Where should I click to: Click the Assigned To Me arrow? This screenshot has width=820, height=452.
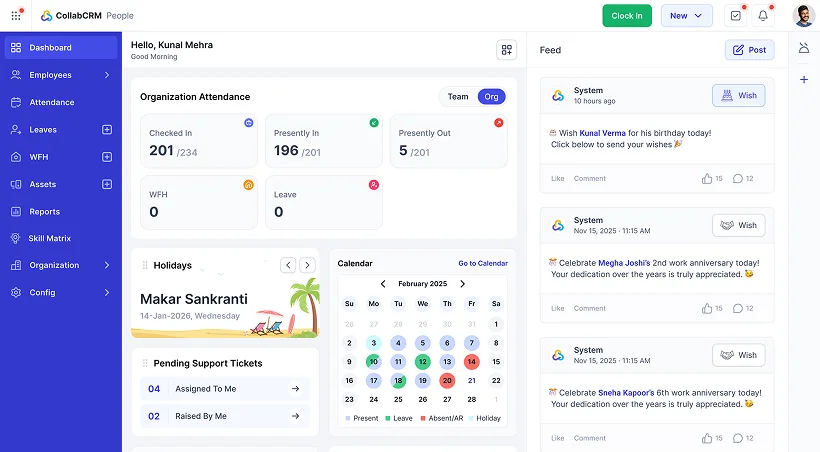295,389
